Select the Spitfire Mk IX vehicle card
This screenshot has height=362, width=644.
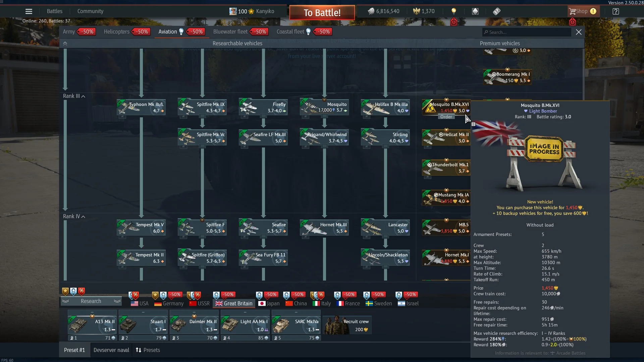click(202, 107)
